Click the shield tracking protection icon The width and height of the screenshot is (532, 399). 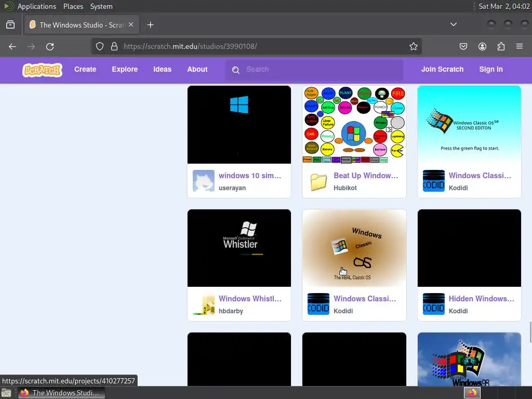[x=99, y=46]
